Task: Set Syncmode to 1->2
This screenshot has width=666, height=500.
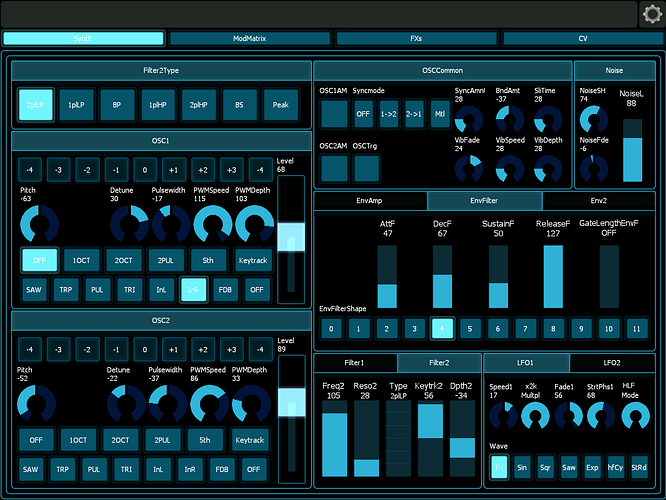Action: click(x=388, y=113)
